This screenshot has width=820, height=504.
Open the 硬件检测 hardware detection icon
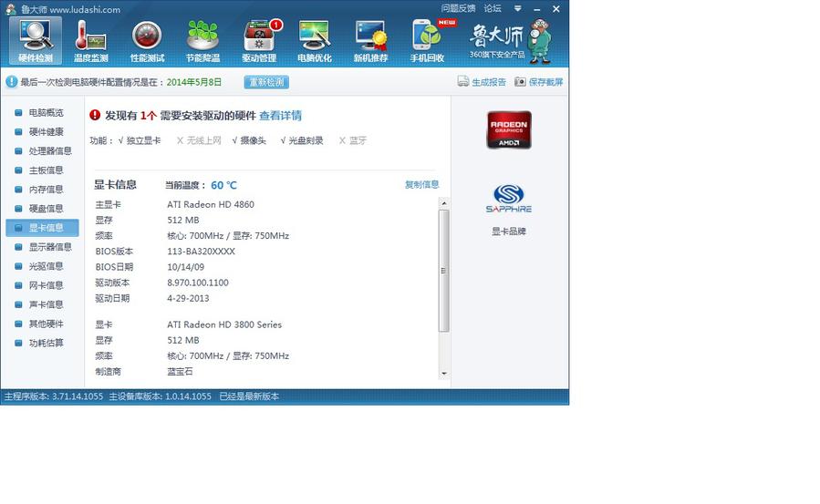click(36, 41)
